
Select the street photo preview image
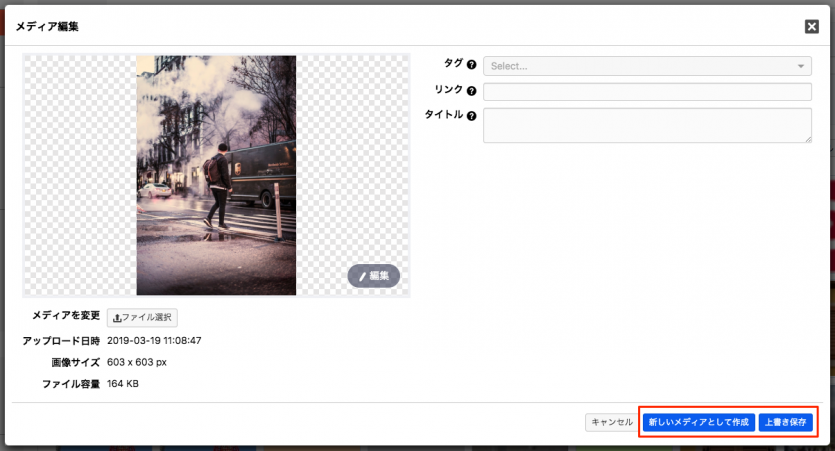216,175
